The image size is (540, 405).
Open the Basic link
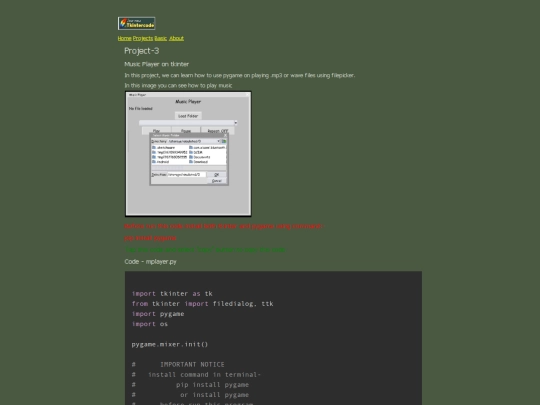click(x=160, y=38)
